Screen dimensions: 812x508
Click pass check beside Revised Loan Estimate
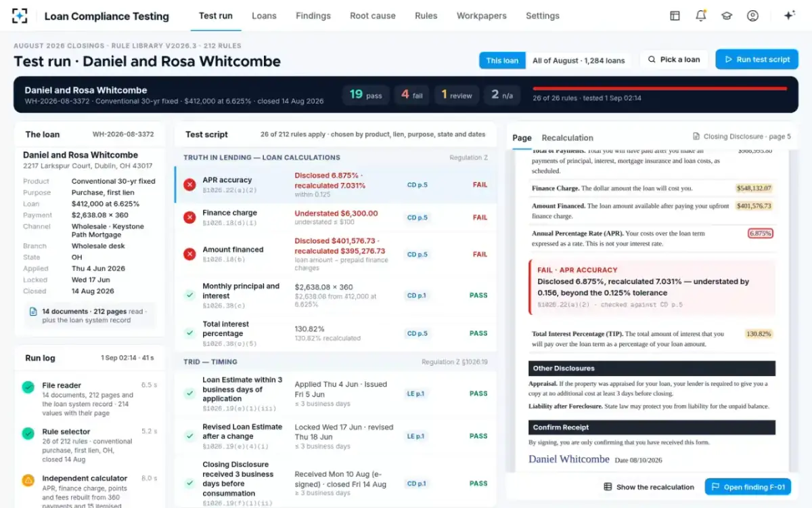pyautogui.click(x=190, y=436)
